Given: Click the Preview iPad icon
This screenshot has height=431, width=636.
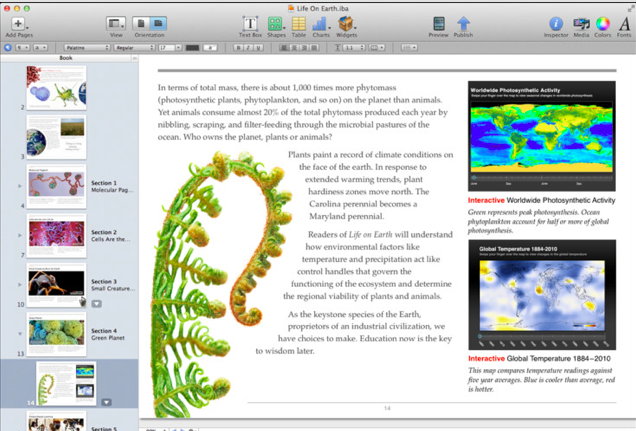Looking at the screenshot, I should (438, 23).
